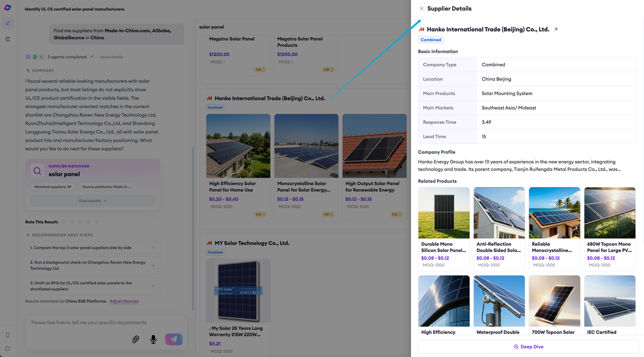Click the Made-in-China logo beside MY Solar Technology
644x357 pixels.
(x=209, y=243)
